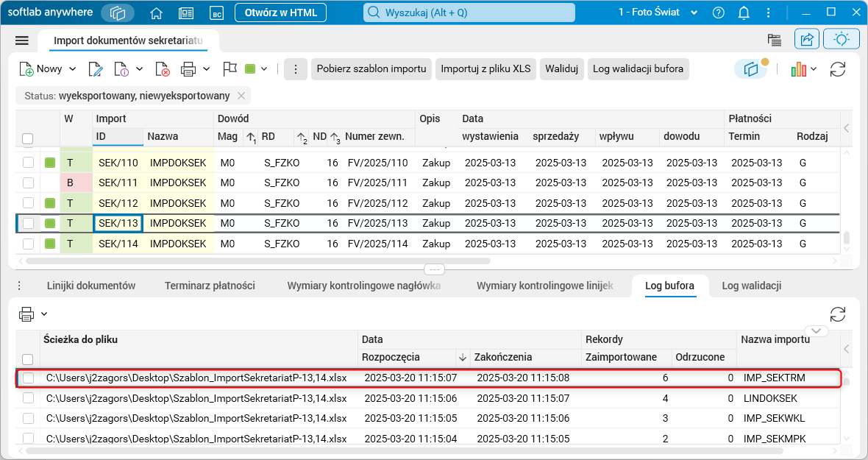Refresh the Log bufora panel
Image resolution: width=868 pixels, height=460 pixels.
point(838,314)
